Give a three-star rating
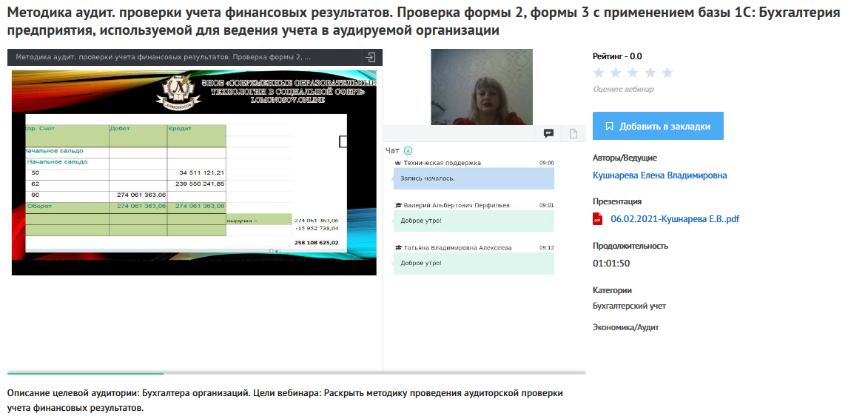The image size is (868, 419). 633,73
